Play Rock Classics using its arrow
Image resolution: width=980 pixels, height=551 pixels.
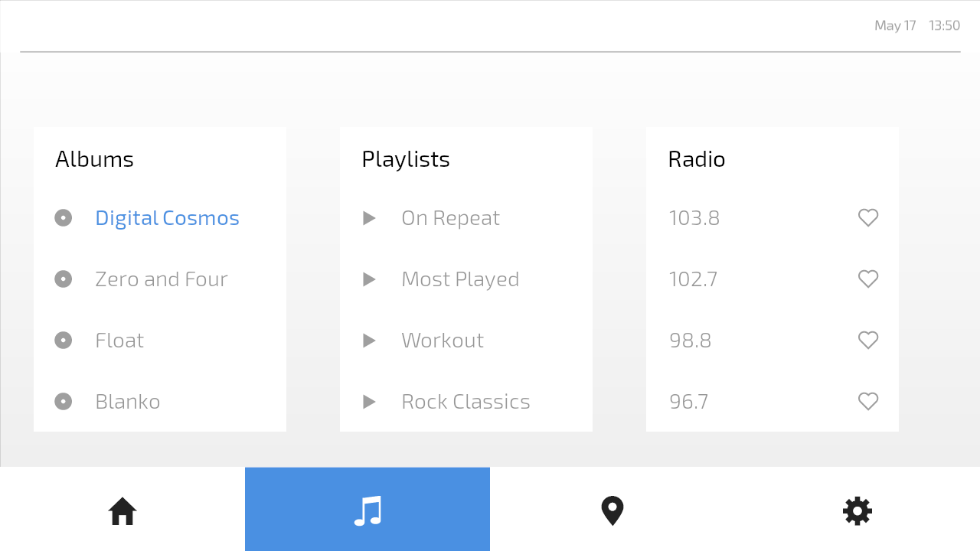tap(369, 402)
